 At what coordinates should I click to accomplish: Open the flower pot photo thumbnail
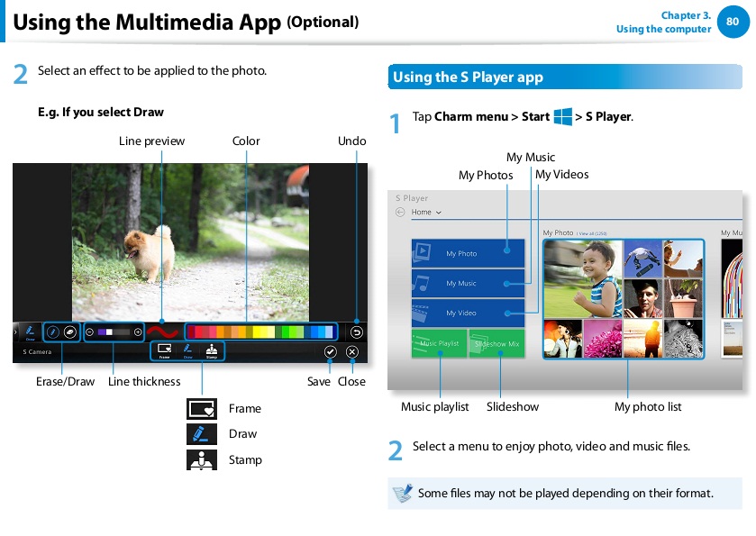683,298
